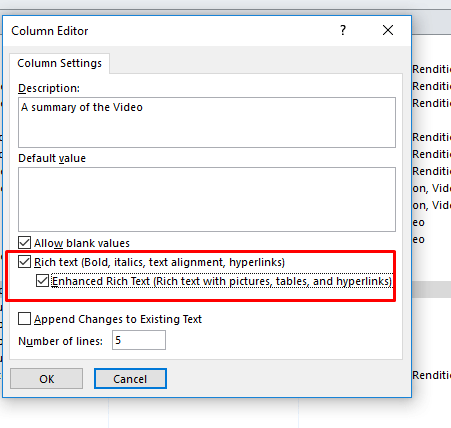Confirm settings with the OK button
The width and height of the screenshot is (451, 428).
46,379
